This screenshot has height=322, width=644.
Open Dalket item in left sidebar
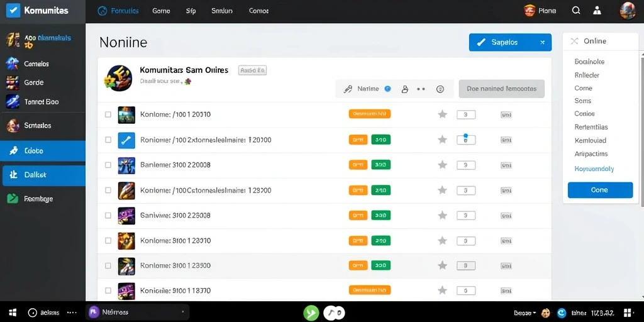pos(43,175)
